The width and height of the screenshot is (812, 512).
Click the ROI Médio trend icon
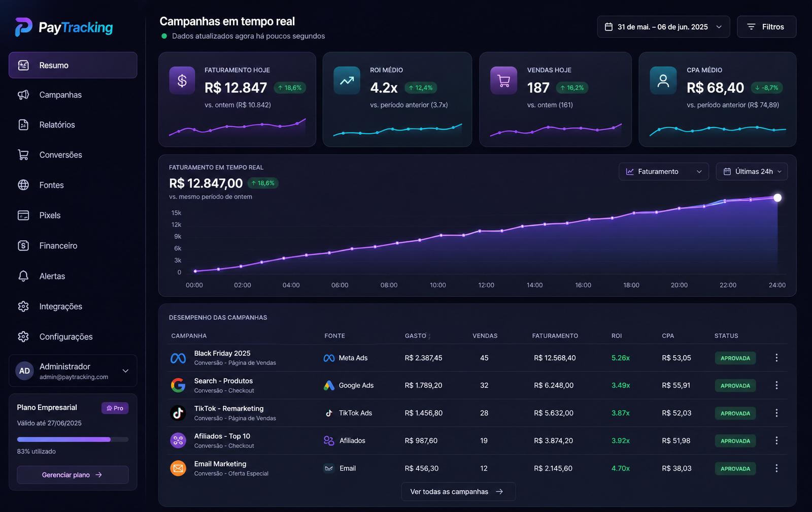click(347, 80)
